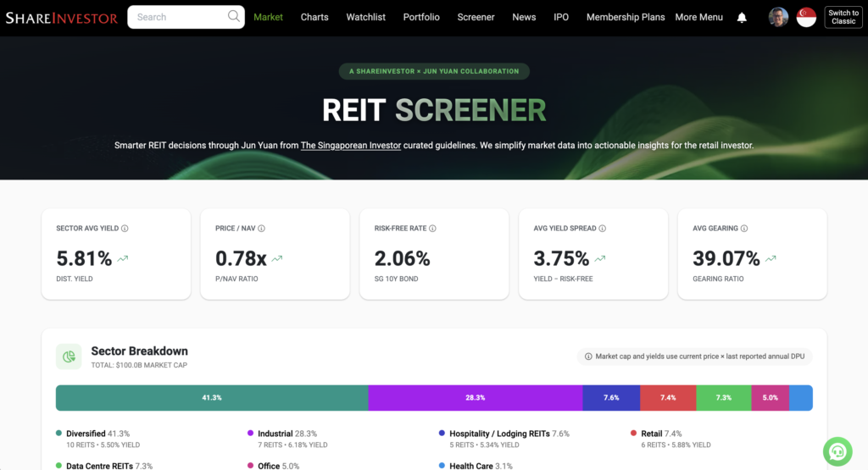Click the REIT SCREENER title
This screenshot has width=868, height=470.
tap(434, 110)
